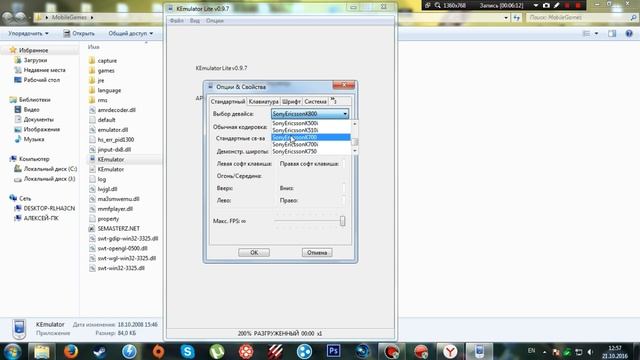Choose SonyEricssonK750 from the list
Viewport: 640px width, 360px height.
click(x=311, y=151)
